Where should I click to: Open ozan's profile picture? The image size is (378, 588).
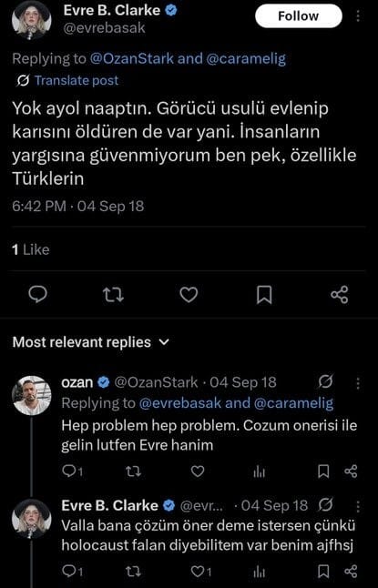point(32,395)
